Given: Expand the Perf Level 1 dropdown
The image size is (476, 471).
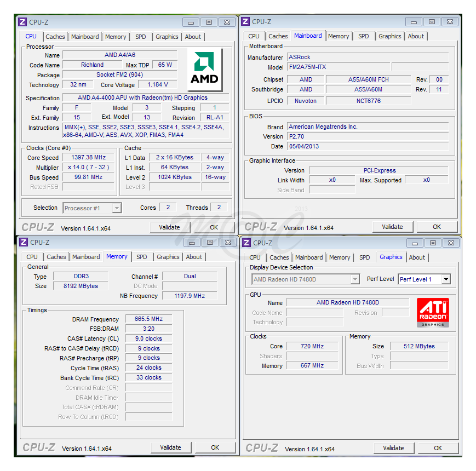Looking at the screenshot, I should tap(446, 279).
